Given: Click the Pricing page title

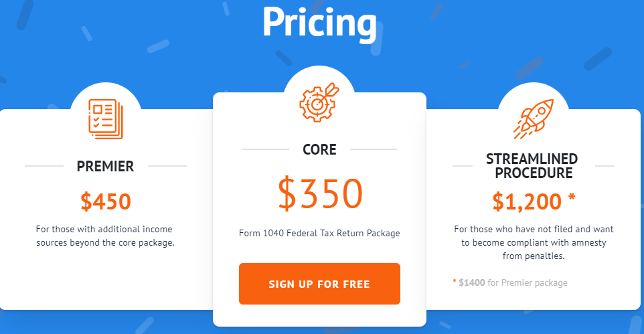Looking at the screenshot, I should click(x=319, y=23).
